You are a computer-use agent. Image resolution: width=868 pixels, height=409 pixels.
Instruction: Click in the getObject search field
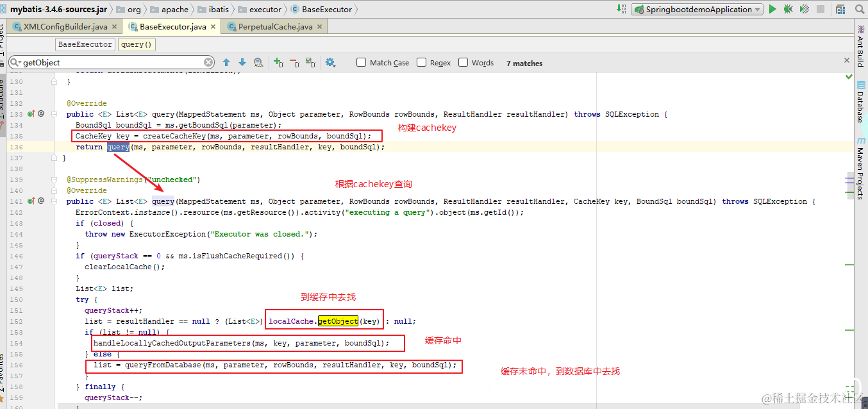tap(112, 62)
